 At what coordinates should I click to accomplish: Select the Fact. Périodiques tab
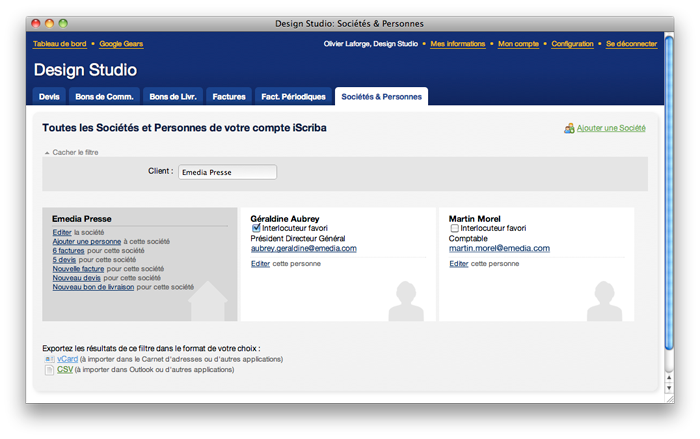point(293,97)
